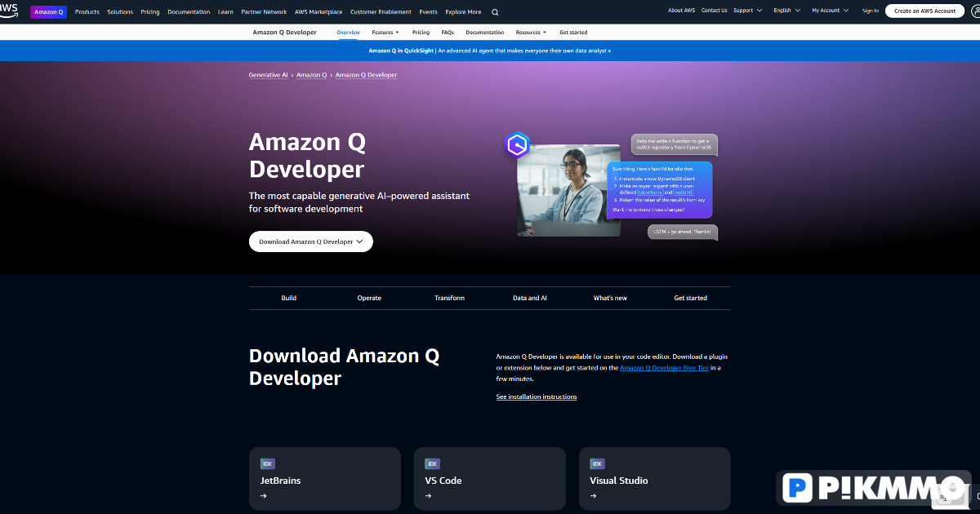
Task: Click Create an AWS Account button
Action: 924,11
